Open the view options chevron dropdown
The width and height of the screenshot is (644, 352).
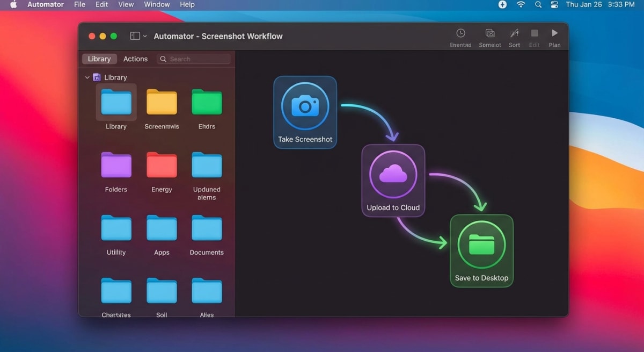coord(143,35)
